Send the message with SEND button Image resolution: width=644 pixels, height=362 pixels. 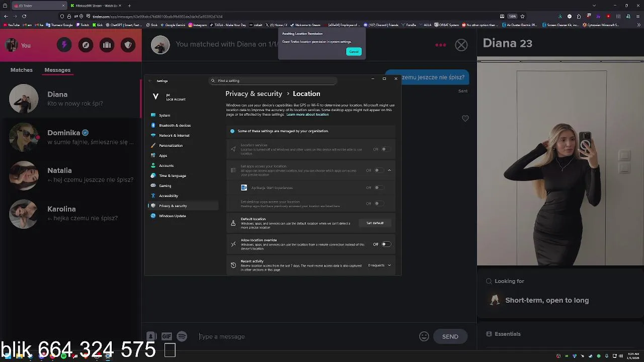(450, 336)
